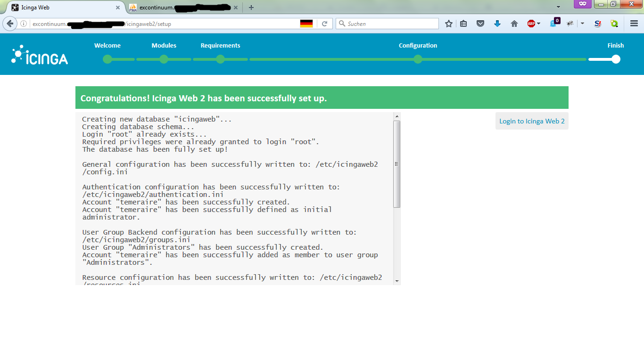
Task: Reload the page with the refresh icon
Action: click(x=324, y=24)
